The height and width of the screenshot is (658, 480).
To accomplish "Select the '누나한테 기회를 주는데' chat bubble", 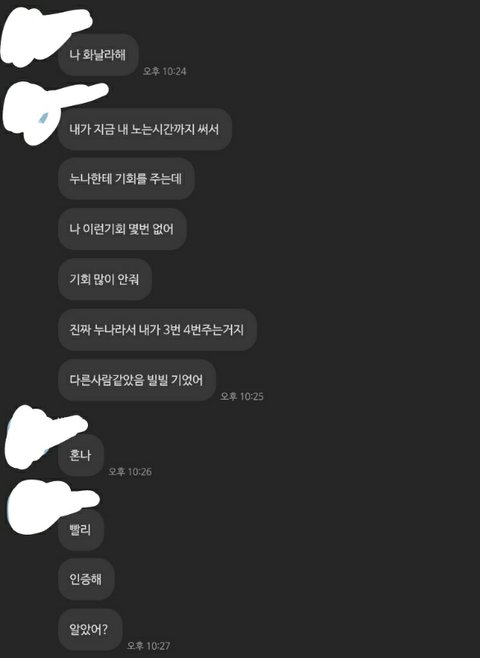I will tap(126, 179).
